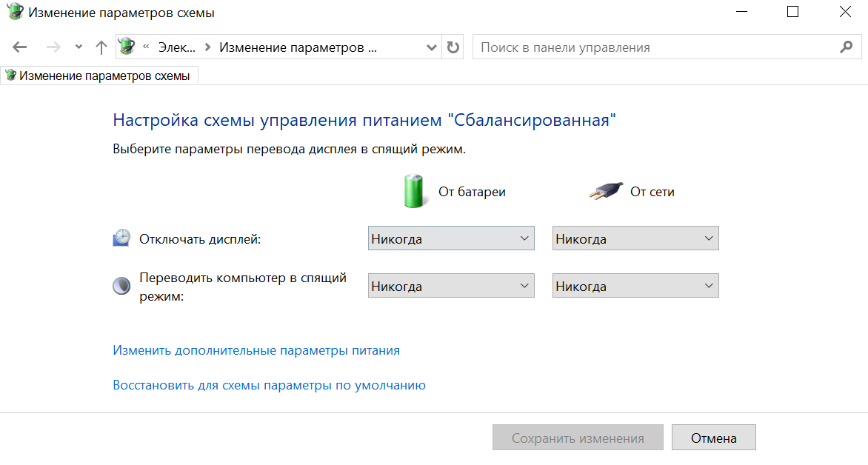Click "Восстановить для схемы параметры по умолчанию"
This screenshot has width=868, height=465.
pos(269,385)
